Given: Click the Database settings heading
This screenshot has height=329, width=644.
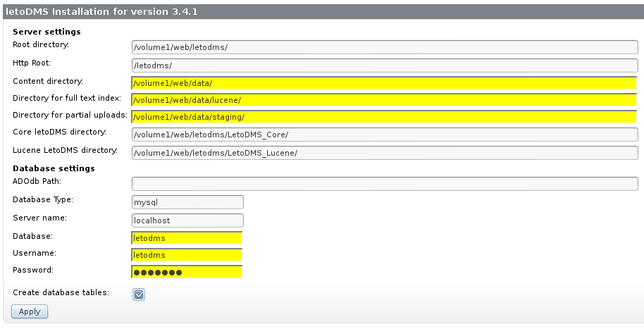Looking at the screenshot, I should pyautogui.click(x=54, y=168).
